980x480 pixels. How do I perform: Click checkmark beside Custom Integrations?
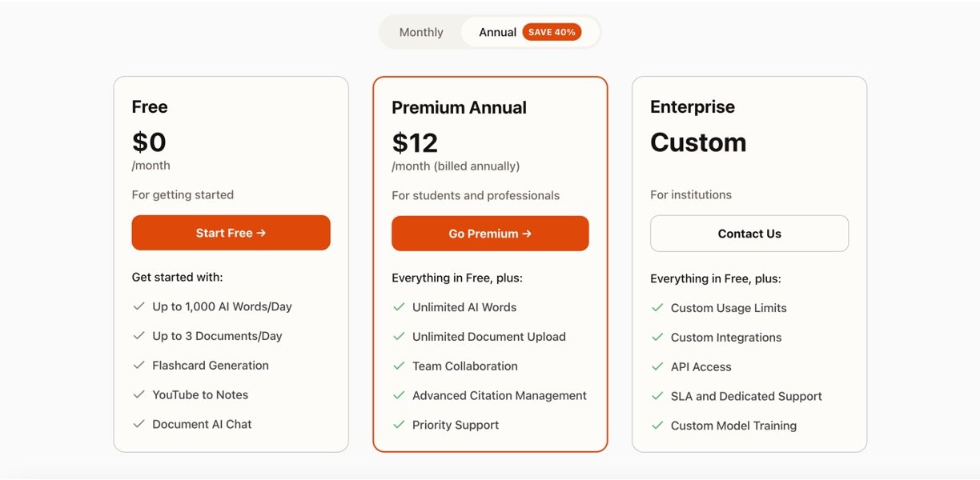657,338
